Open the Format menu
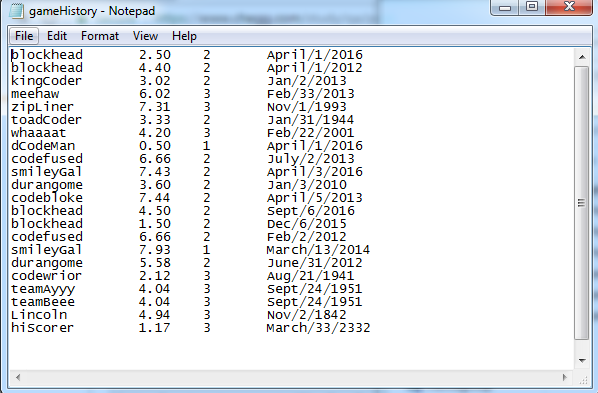Viewport: 598px width, 393px height. click(100, 36)
